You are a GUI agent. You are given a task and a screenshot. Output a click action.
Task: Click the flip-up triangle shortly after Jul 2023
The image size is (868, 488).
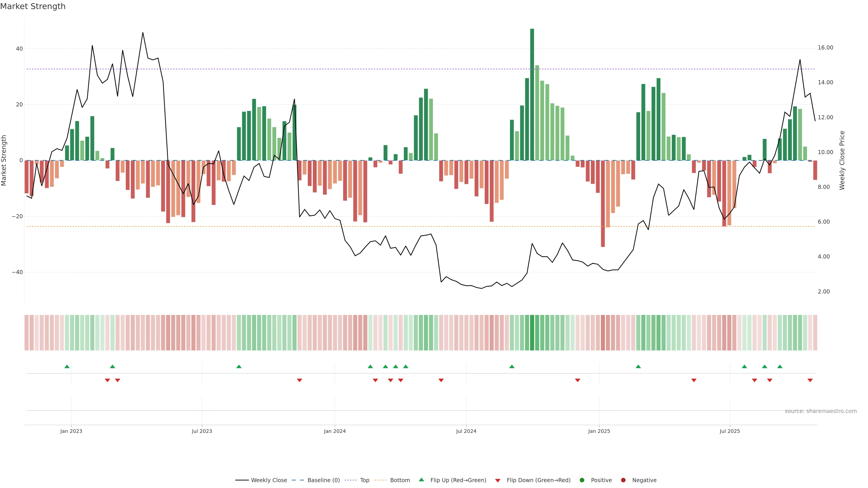tap(239, 366)
